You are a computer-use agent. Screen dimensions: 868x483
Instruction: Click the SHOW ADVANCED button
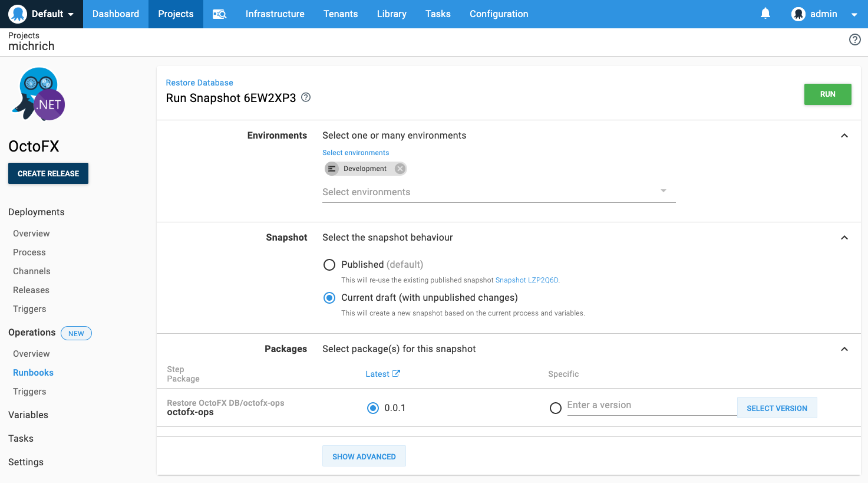coord(364,456)
